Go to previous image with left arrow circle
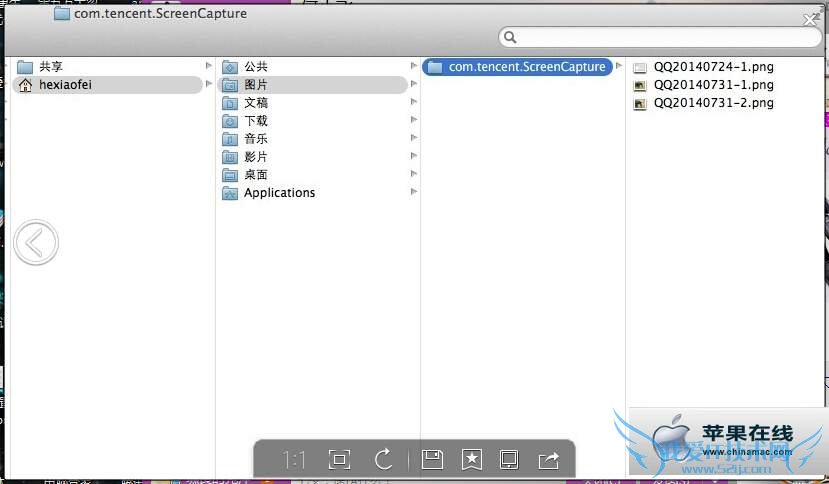The image size is (829, 484). (36, 243)
